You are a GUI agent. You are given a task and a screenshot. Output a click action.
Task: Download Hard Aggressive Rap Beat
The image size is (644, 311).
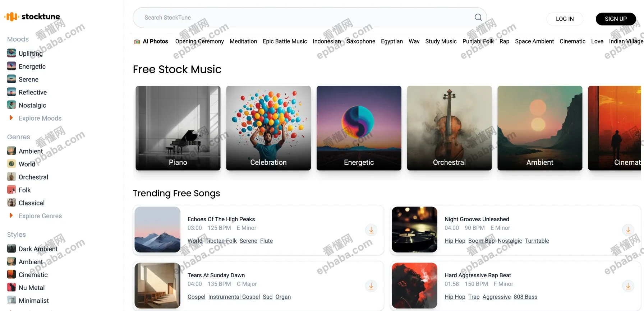click(628, 286)
